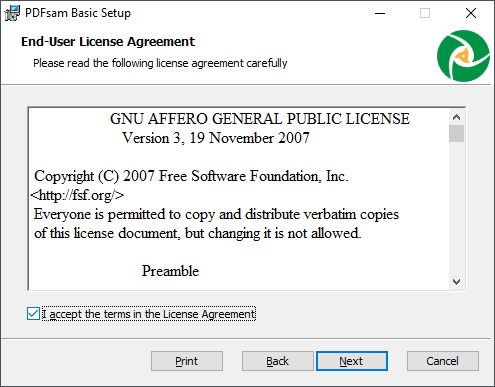Click the http://fsf.org/ text in license
The image size is (495, 387).
tap(77, 195)
